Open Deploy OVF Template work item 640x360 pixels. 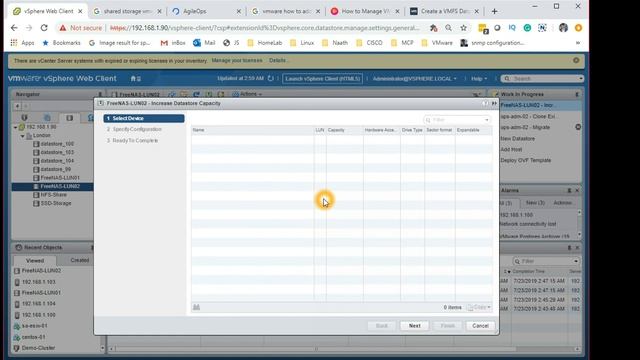[526, 160]
